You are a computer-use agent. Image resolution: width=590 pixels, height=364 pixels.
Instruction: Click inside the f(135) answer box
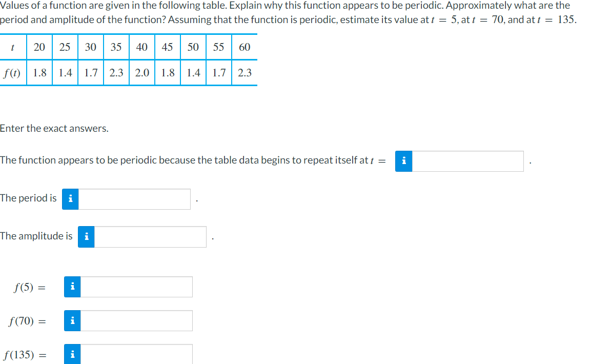(x=136, y=354)
